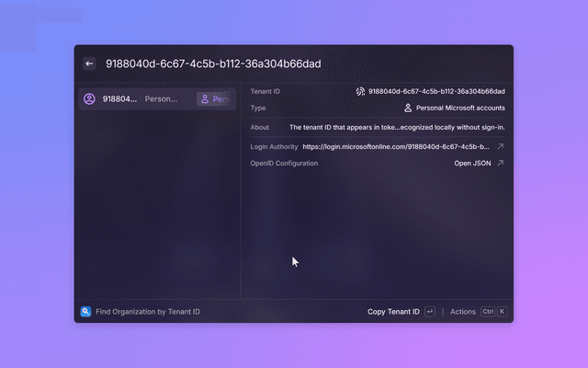The image size is (588, 368).
Task: Open the Actions menu
Action: pos(463,311)
